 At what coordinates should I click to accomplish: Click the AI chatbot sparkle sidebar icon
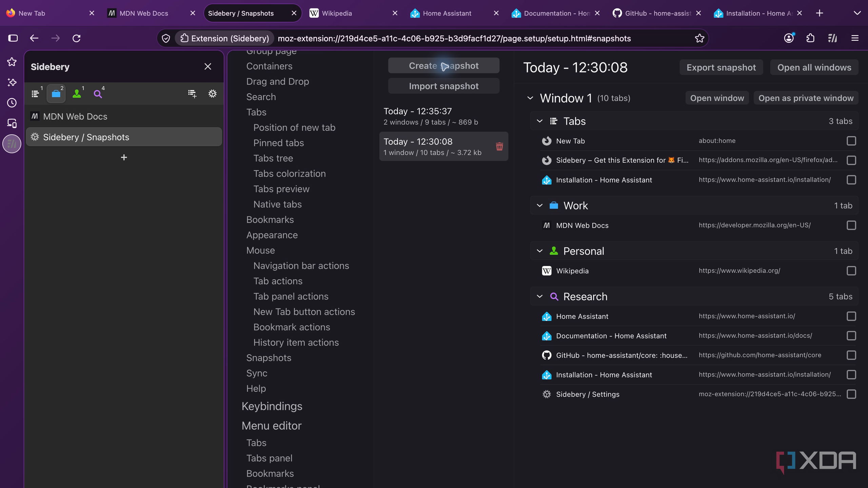(x=12, y=82)
